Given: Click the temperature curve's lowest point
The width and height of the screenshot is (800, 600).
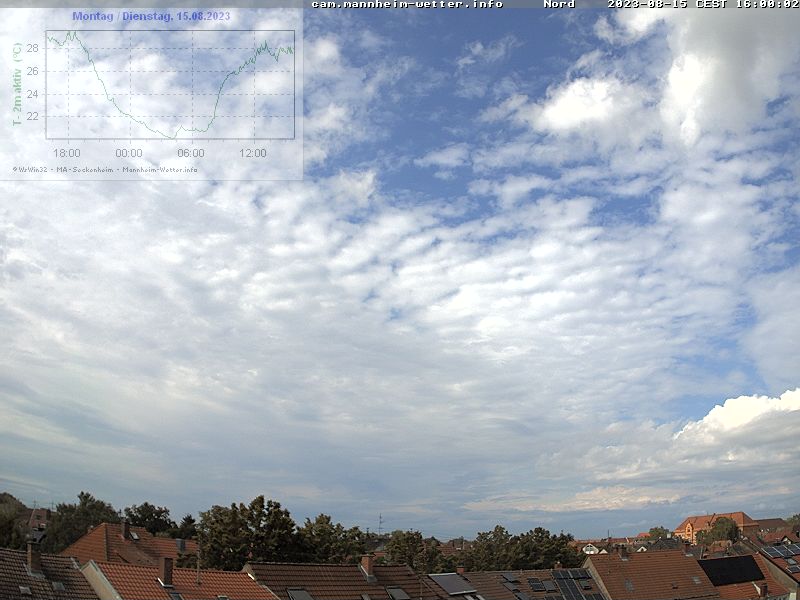Looking at the screenshot, I should tap(172, 136).
